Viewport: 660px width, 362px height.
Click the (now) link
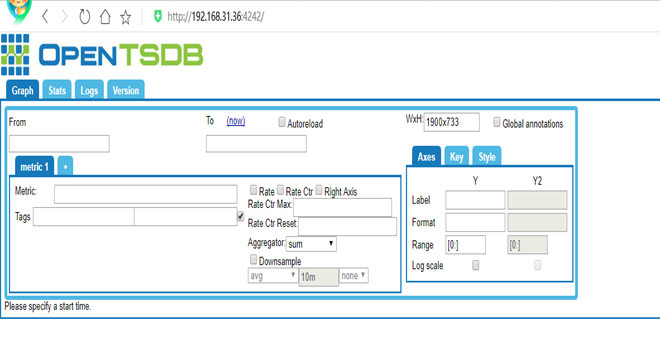pyautogui.click(x=236, y=121)
